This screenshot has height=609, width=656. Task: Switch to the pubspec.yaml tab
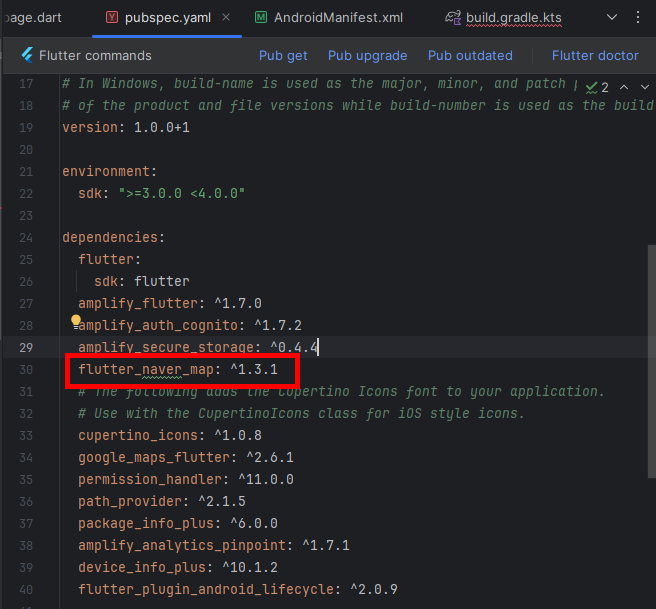tap(167, 18)
